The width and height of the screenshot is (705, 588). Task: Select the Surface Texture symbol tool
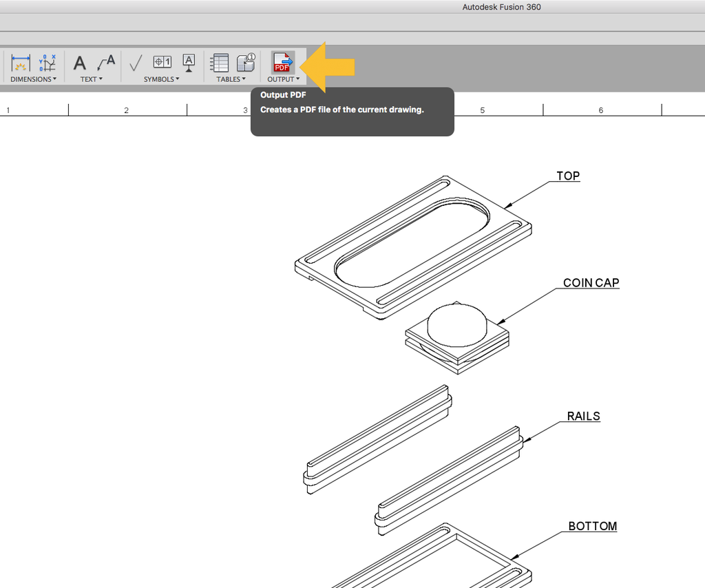135,63
